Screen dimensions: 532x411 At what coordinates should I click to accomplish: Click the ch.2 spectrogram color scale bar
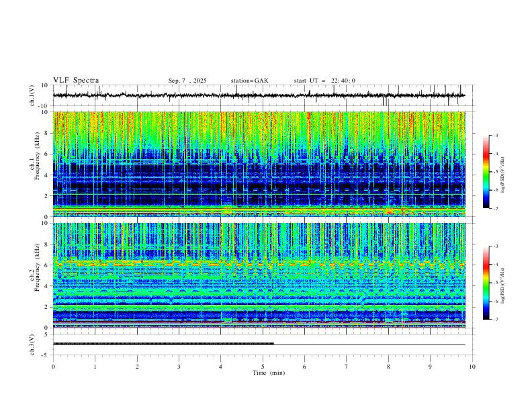pyautogui.click(x=486, y=283)
